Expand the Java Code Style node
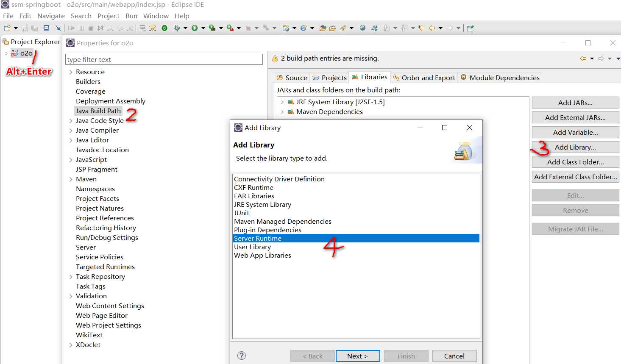 (71, 121)
